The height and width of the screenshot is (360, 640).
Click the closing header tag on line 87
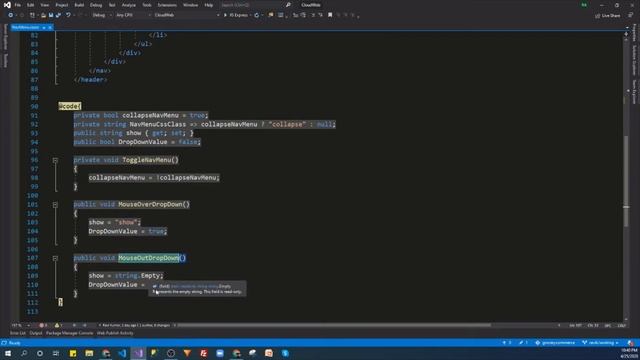[90, 80]
